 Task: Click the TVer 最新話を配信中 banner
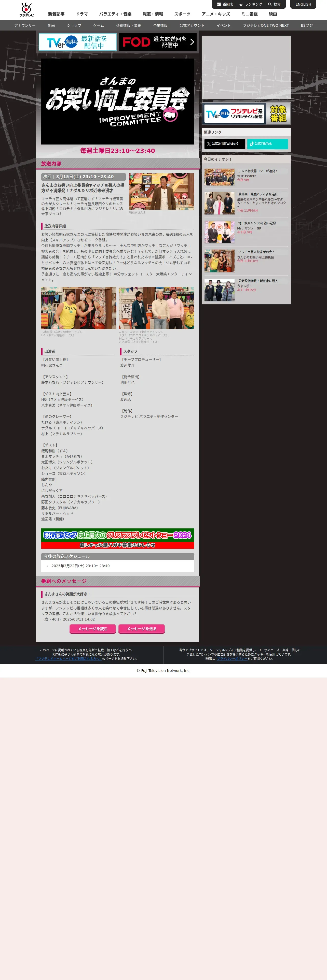(x=78, y=42)
